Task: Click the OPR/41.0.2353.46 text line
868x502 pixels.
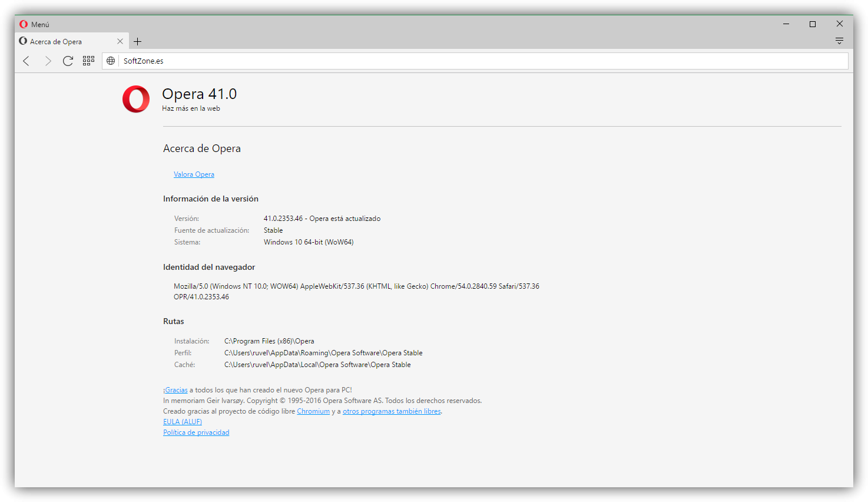Action: coord(201,297)
